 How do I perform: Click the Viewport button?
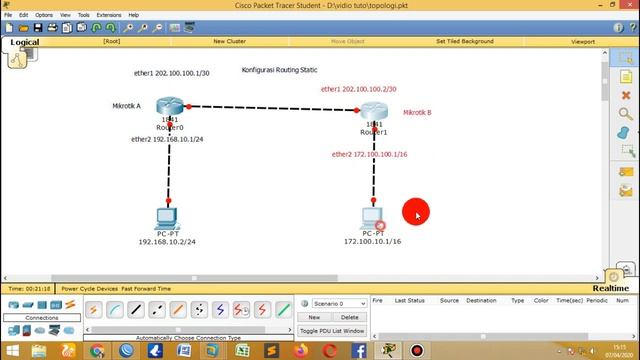tap(583, 42)
